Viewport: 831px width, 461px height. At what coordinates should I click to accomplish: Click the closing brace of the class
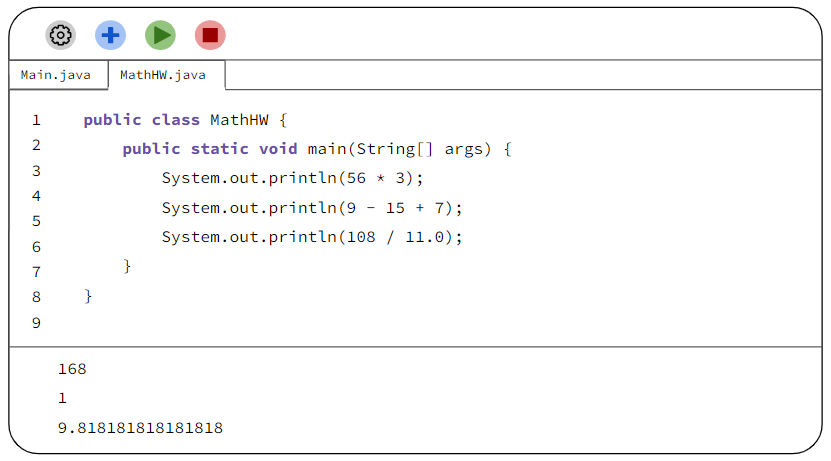point(89,296)
